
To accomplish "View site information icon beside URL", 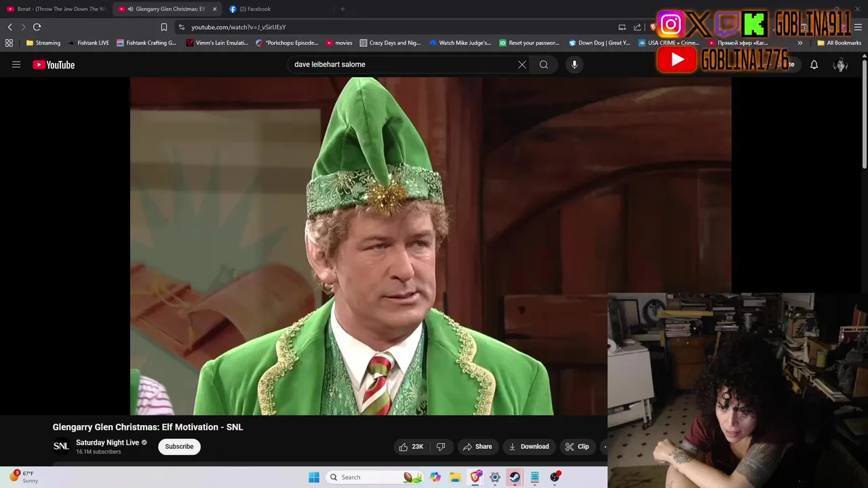I will [x=181, y=27].
